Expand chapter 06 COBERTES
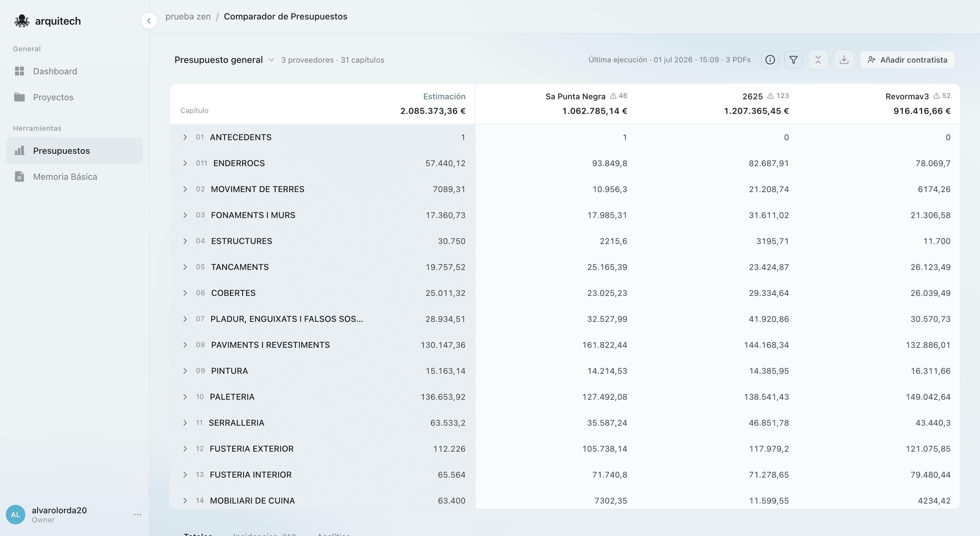 185,293
